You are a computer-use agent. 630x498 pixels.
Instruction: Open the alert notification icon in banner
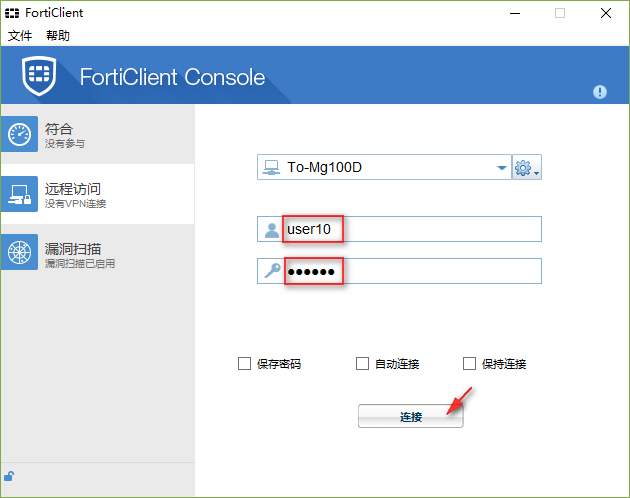click(599, 92)
